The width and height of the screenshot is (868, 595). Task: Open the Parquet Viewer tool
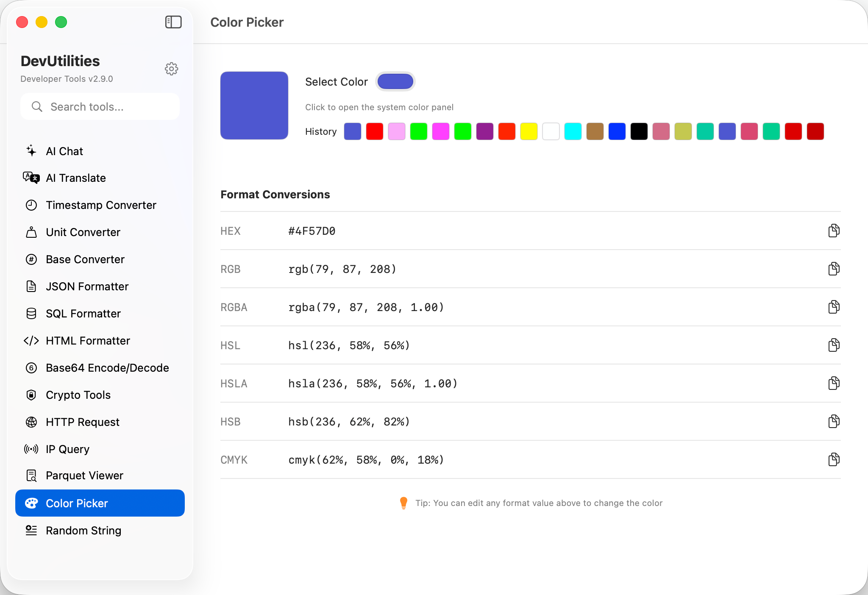[x=84, y=475]
